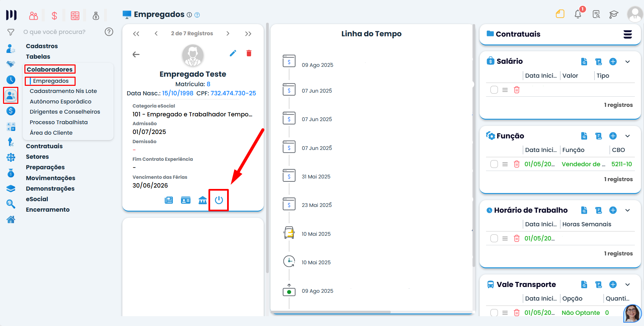
Task: Select Empregados menu item
Action: coord(51,81)
